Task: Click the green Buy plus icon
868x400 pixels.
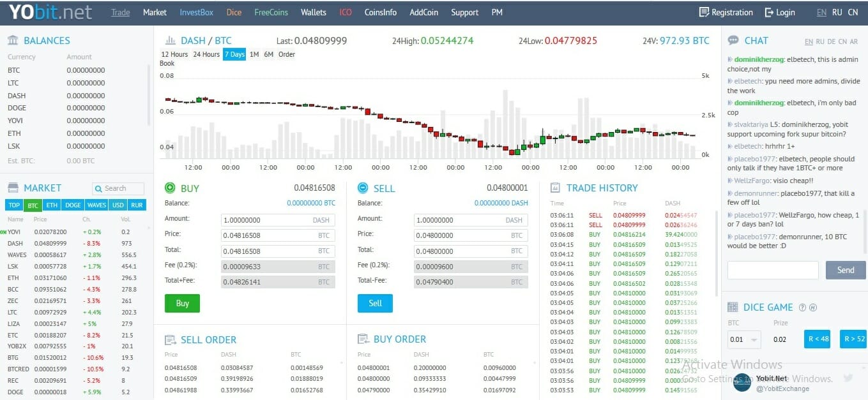Action: pyautogui.click(x=170, y=188)
